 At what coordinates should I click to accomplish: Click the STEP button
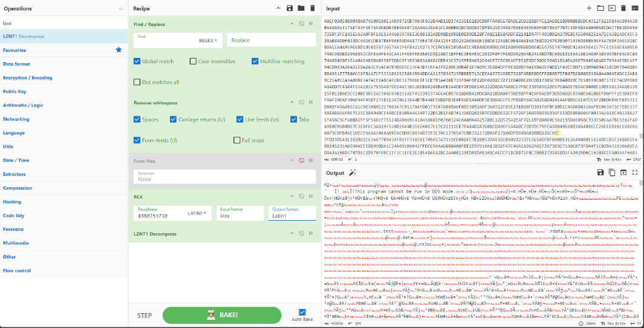click(144, 315)
